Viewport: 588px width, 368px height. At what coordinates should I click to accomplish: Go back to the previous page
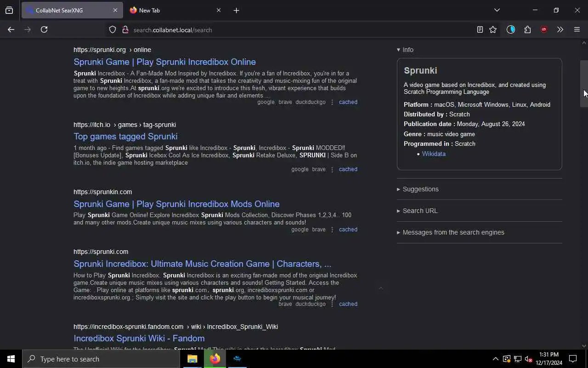11,29
